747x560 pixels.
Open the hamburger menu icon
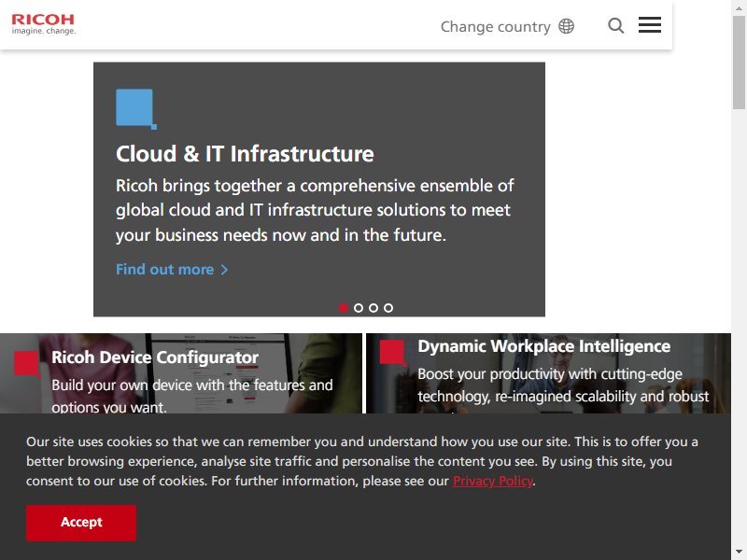click(x=650, y=25)
